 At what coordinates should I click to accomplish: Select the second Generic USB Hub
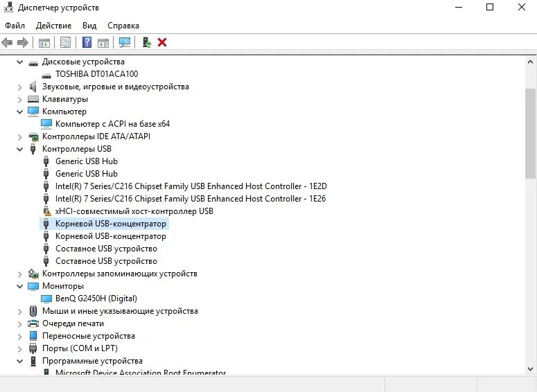click(x=87, y=174)
